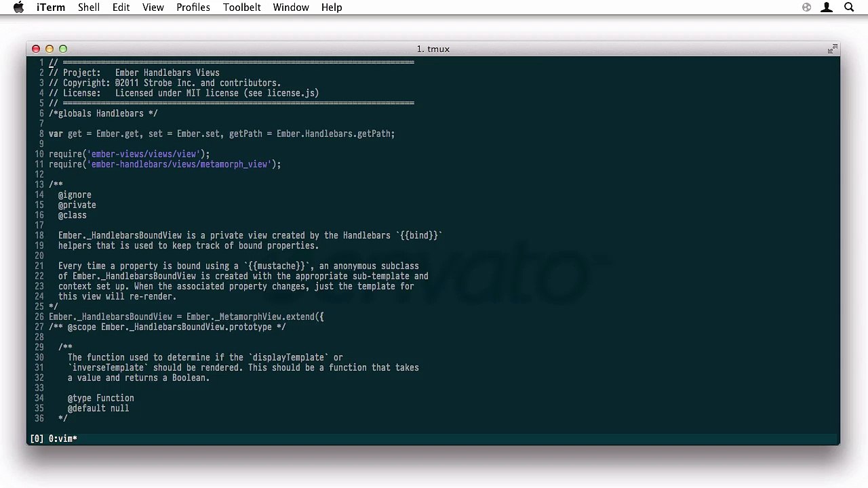
Task: Click 'a value and returns a Boolean.' line
Action: 139,378
